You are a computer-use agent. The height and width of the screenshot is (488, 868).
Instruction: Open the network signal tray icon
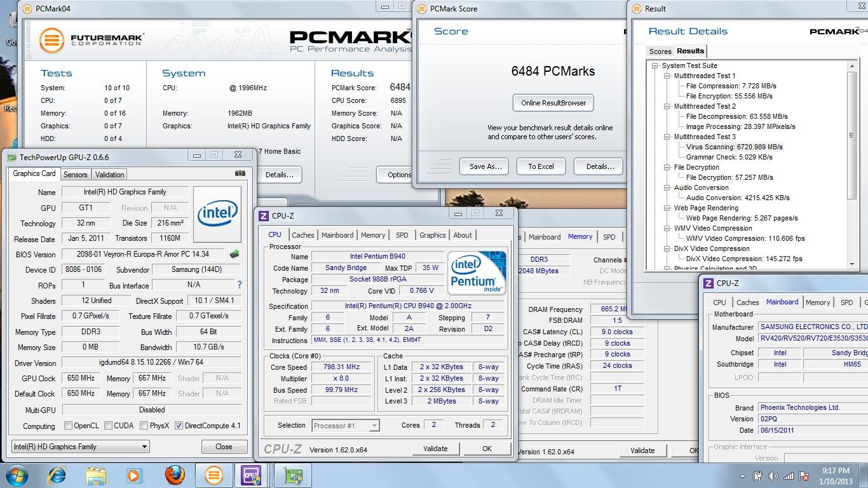[x=789, y=475]
